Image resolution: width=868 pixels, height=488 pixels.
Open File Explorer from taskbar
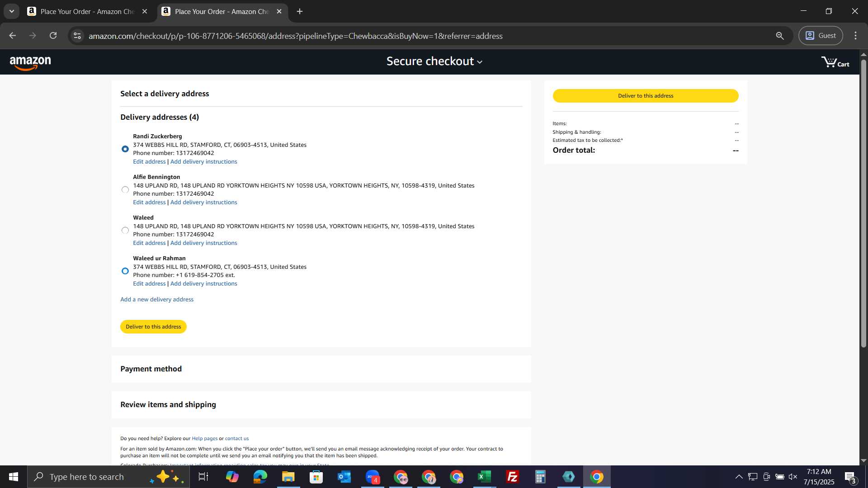[x=288, y=477]
